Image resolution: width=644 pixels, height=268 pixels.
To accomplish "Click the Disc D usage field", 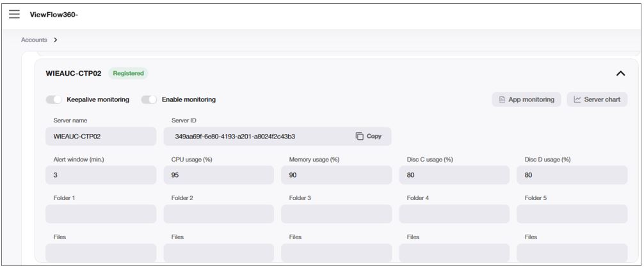I will (x=572, y=174).
